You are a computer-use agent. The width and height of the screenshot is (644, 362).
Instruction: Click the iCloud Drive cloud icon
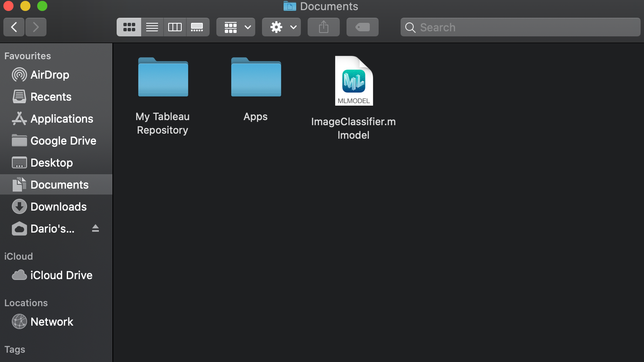pos(19,275)
